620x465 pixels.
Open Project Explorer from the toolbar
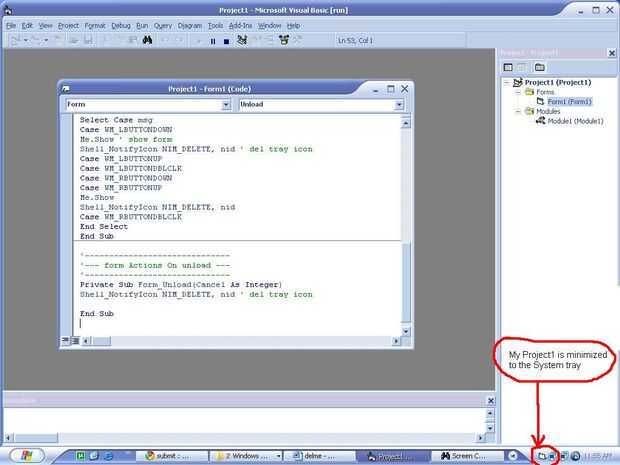pyautogui.click(x=242, y=40)
